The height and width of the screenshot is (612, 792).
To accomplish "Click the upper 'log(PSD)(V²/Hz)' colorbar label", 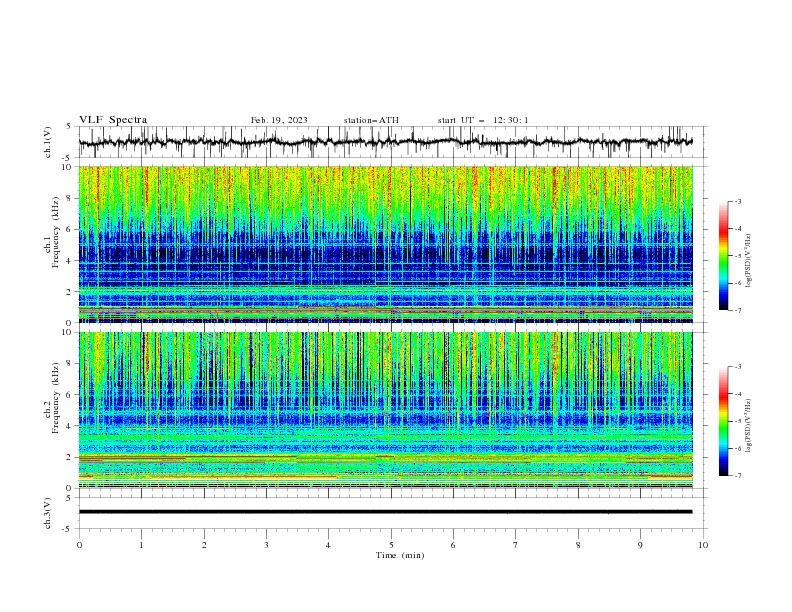I will point(749,261).
